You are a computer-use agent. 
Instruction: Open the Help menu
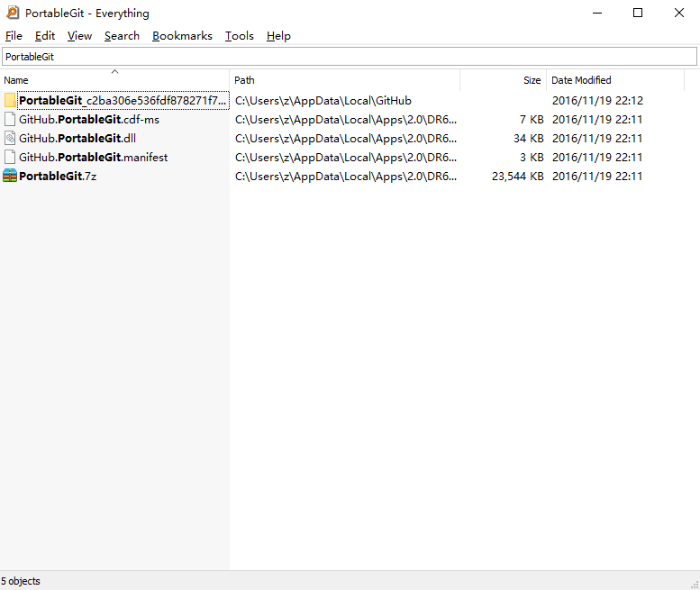278,36
